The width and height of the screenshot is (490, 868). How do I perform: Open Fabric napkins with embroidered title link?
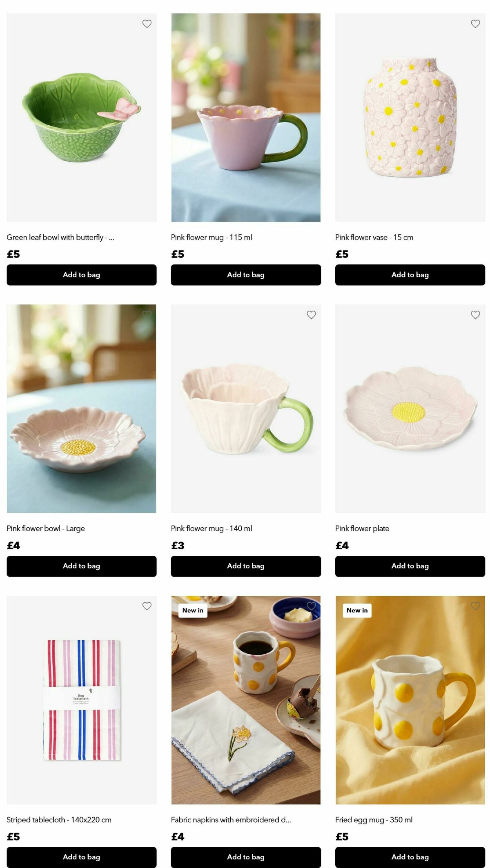point(231,820)
